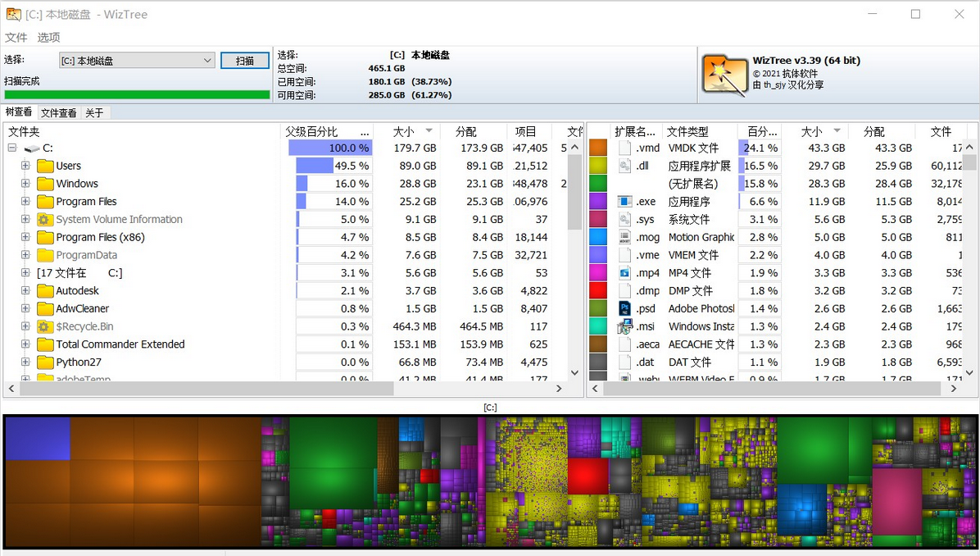Click the .vmdk file type icon
980x556 pixels.
click(x=624, y=148)
